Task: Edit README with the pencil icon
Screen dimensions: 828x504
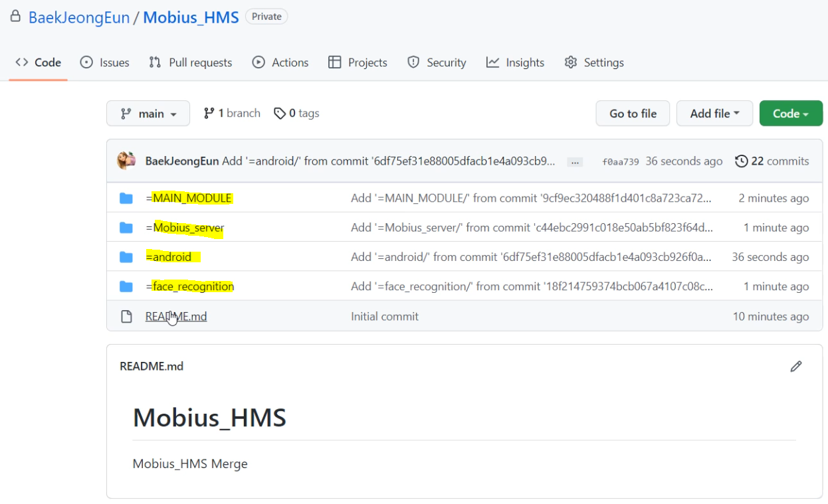Action: (796, 367)
